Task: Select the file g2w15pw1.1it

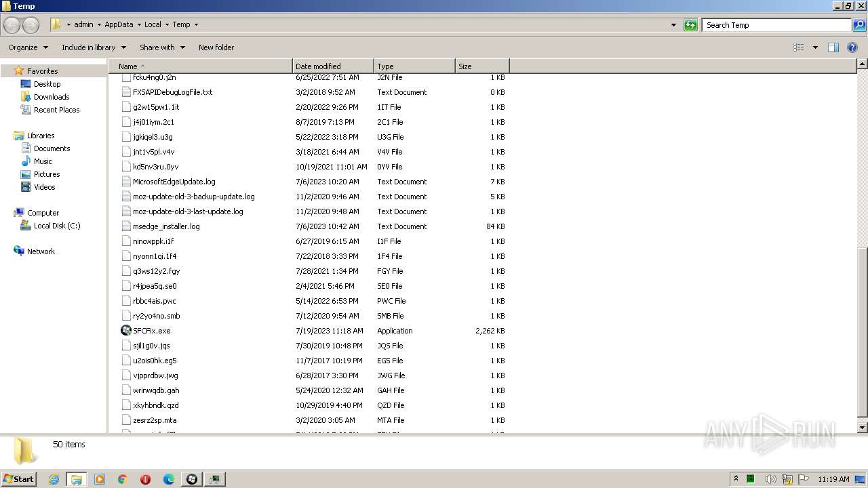Action: tap(156, 107)
